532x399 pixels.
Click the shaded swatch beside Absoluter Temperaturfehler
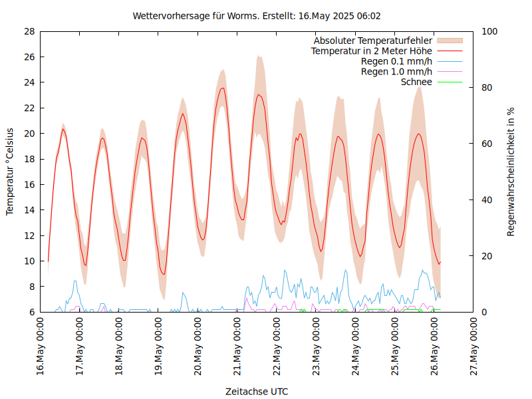[450, 40]
